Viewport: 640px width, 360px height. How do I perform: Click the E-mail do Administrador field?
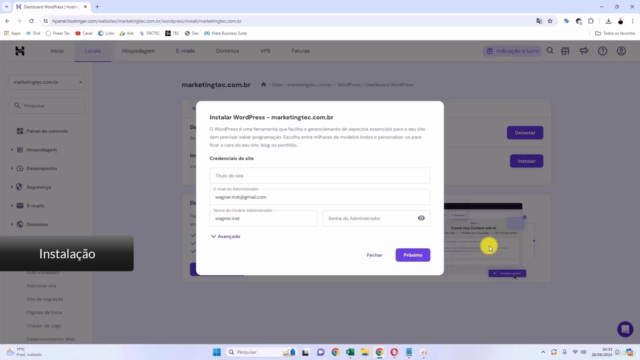320,197
